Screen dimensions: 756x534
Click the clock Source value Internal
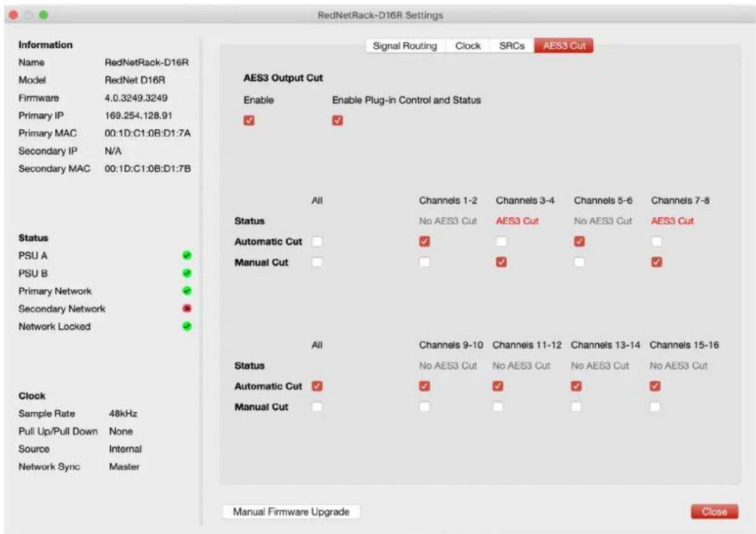[126, 449]
